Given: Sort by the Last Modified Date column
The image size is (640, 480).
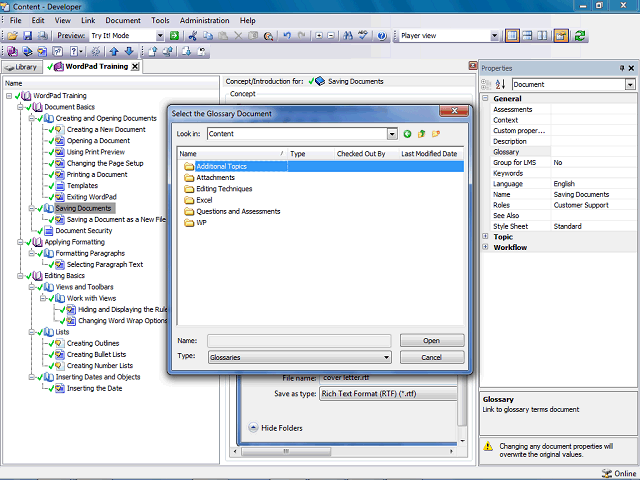Looking at the screenshot, I should coord(429,154).
